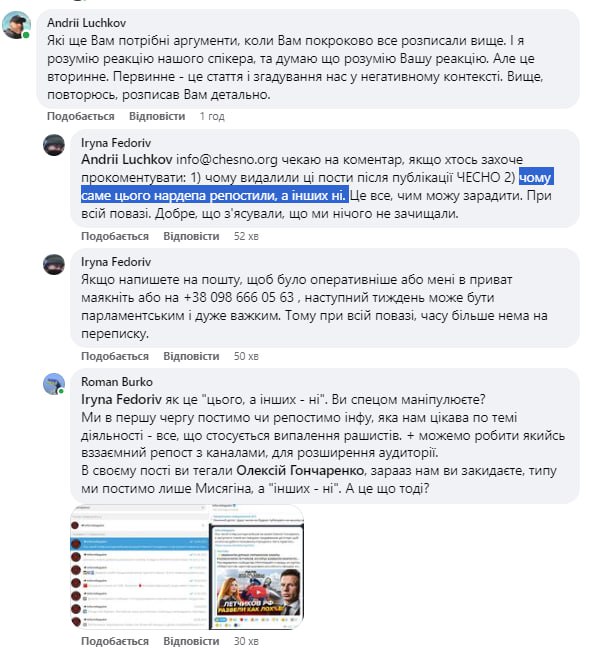Open the tagged Олексій Гончаренко profile link
The image size is (591, 652).
pyautogui.click(x=300, y=470)
